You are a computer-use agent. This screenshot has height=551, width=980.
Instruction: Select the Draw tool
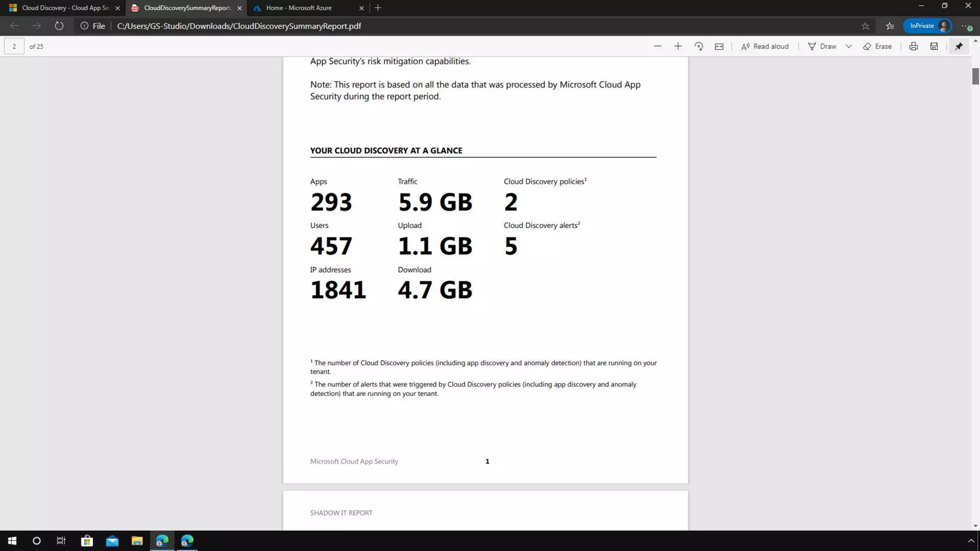click(x=823, y=46)
